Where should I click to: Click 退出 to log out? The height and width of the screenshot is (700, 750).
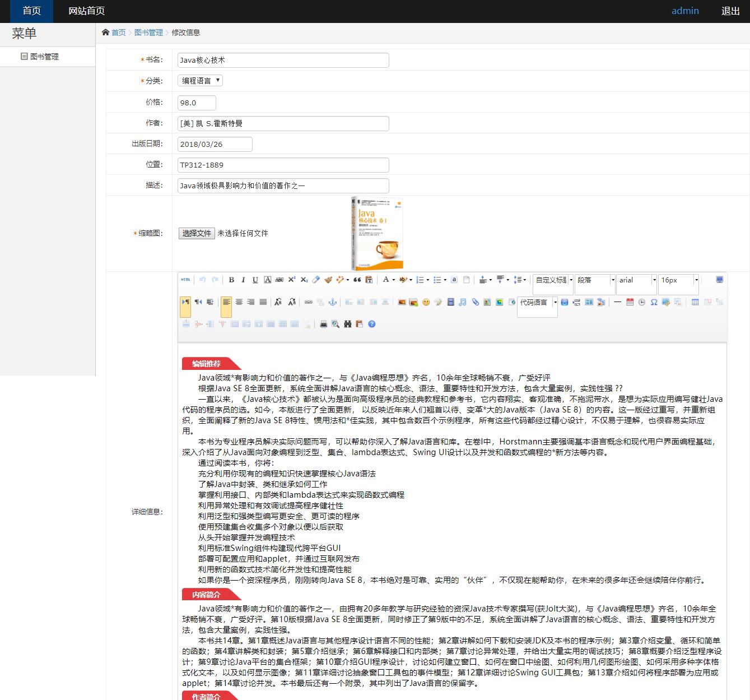730,11
